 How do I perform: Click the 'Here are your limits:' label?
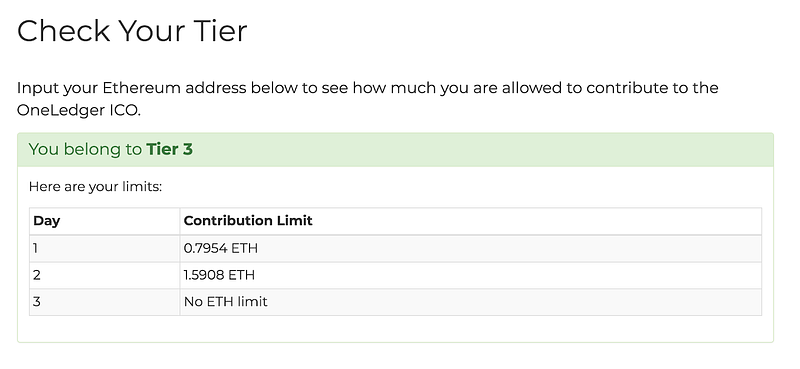(x=95, y=187)
